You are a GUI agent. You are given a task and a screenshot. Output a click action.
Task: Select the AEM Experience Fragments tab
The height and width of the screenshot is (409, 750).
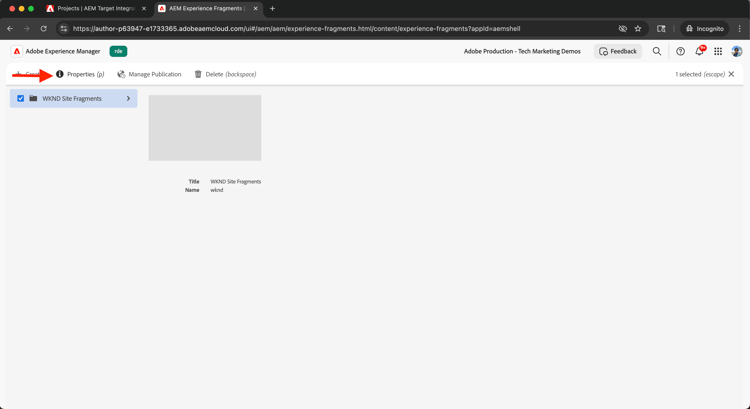208,9
